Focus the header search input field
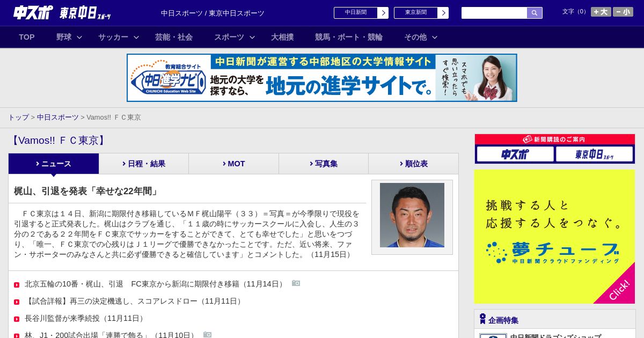Screen dimensions: 644x338 pyautogui.click(x=494, y=13)
